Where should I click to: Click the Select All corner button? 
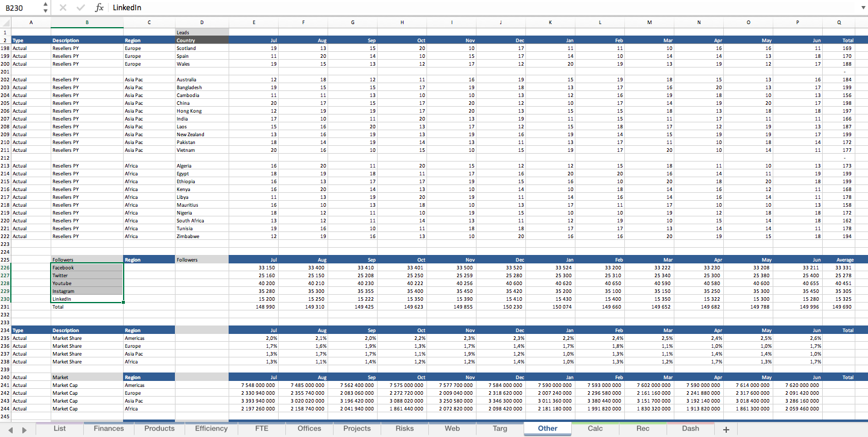coord(5,22)
